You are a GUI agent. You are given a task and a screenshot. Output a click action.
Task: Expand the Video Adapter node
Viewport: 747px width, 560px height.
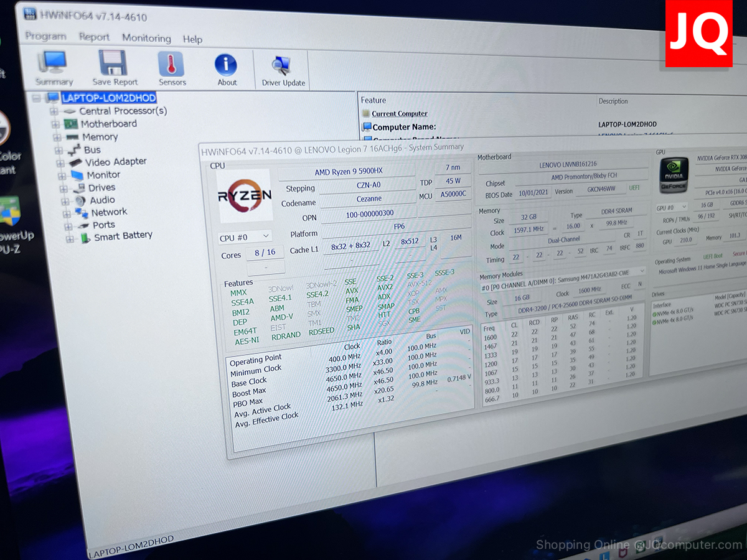point(60,163)
